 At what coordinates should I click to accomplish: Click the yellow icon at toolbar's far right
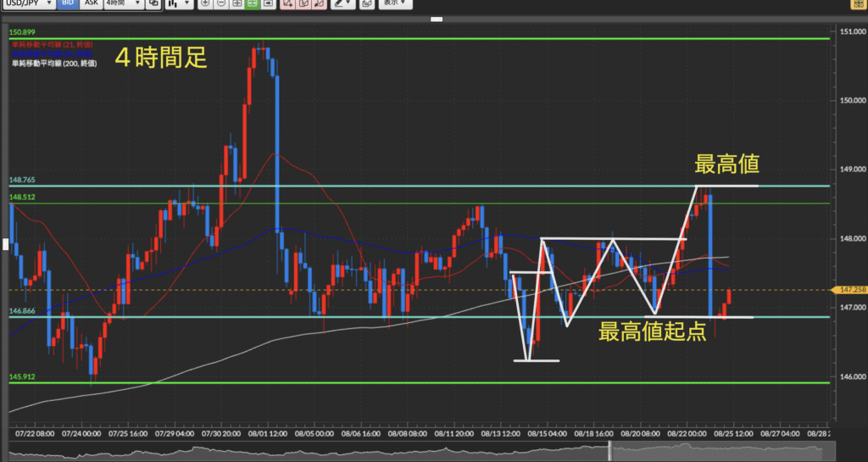[x=859, y=4]
